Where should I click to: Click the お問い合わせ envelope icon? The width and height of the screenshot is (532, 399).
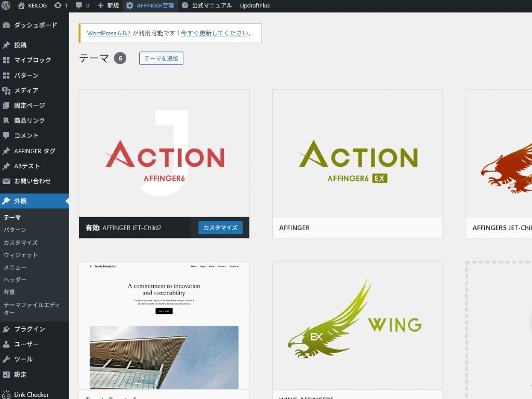coord(6,181)
